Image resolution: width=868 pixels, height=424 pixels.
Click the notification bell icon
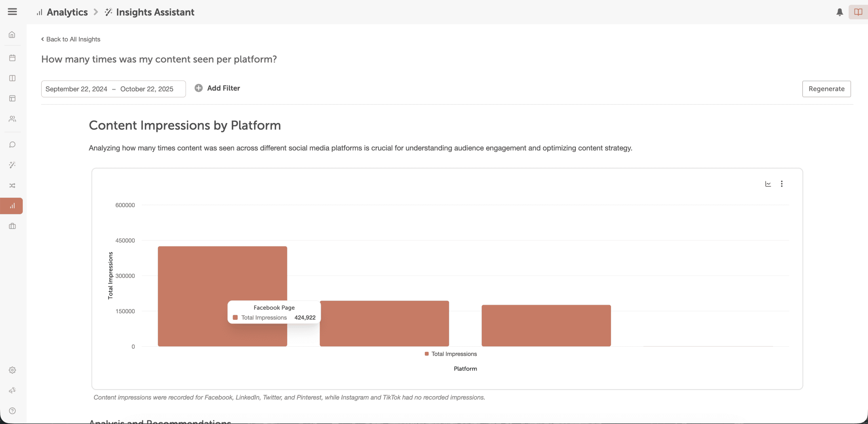coord(840,12)
